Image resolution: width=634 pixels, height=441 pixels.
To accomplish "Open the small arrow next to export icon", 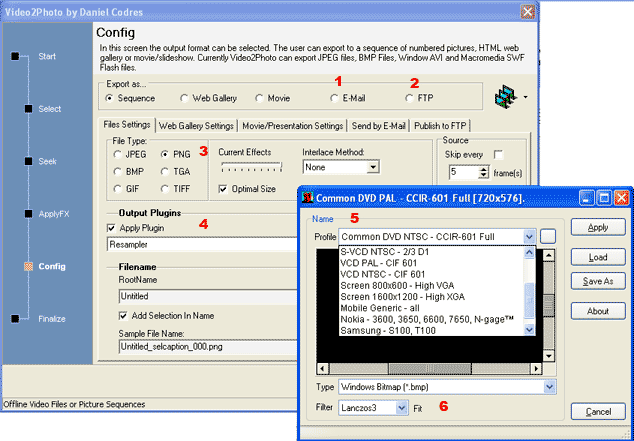I will pyautogui.click(x=525, y=97).
